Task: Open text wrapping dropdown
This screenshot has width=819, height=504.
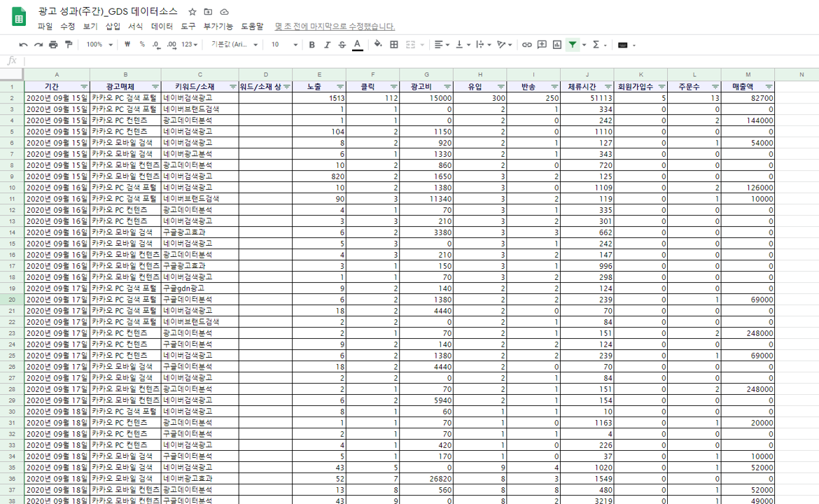Action: [484, 45]
